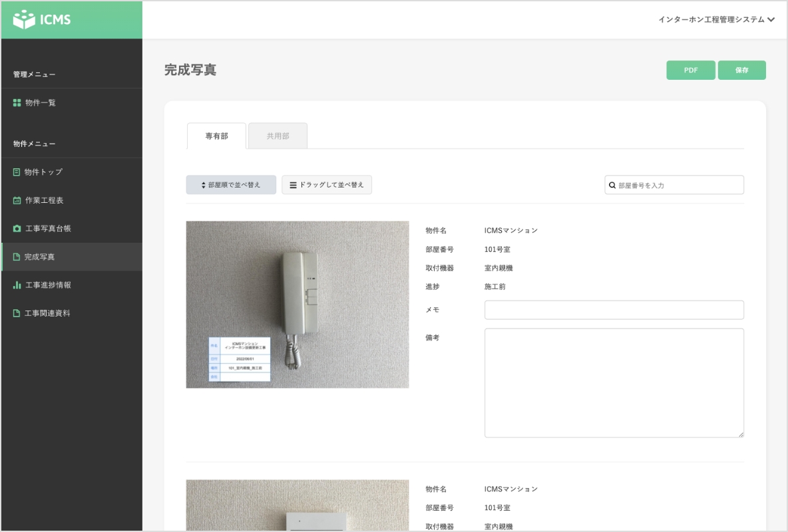Click the ICMS logo icon
Screen dimensions: 788x532
24,20
